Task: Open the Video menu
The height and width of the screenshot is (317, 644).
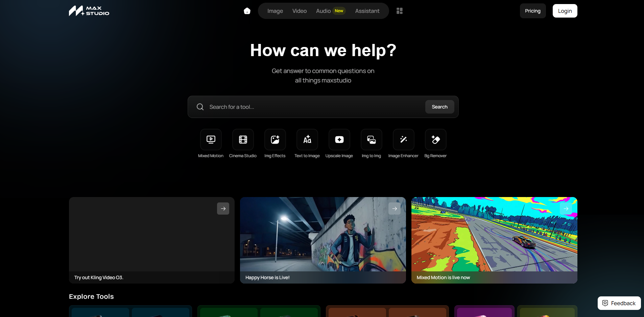Action: coord(300,11)
